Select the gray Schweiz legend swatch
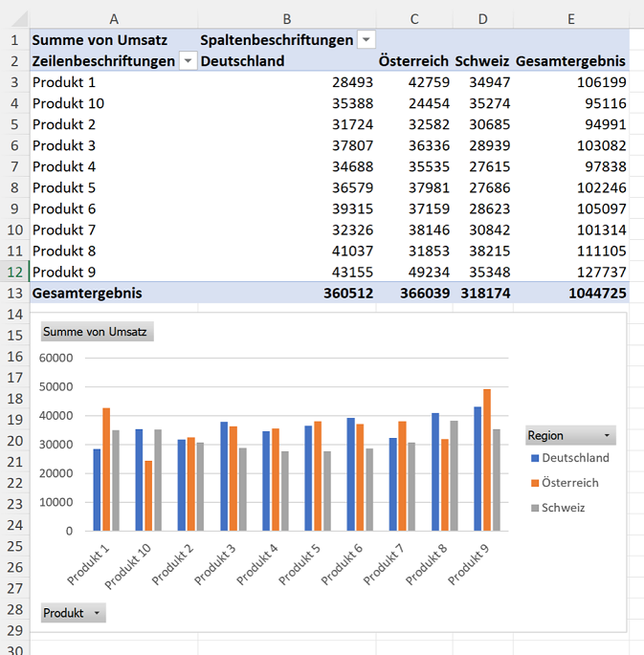This screenshot has width=644, height=655. pos(535,508)
